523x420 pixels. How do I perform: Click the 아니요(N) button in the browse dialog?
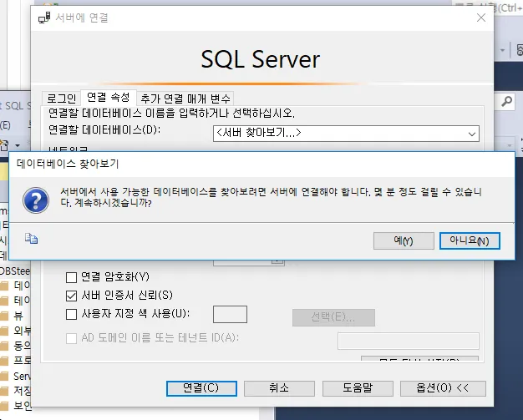pyautogui.click(x=470, y=240)
